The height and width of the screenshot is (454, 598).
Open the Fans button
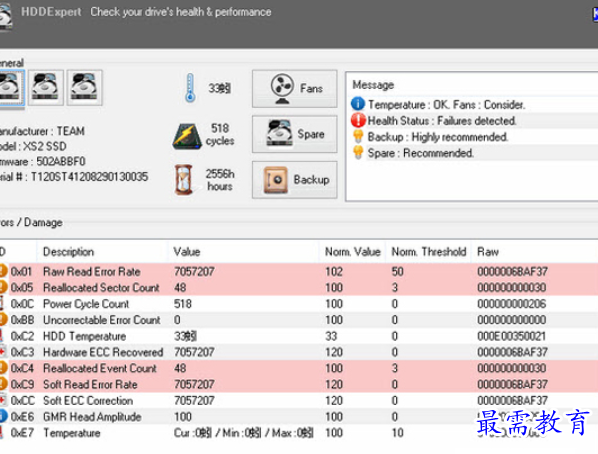(x=294, y=89)
